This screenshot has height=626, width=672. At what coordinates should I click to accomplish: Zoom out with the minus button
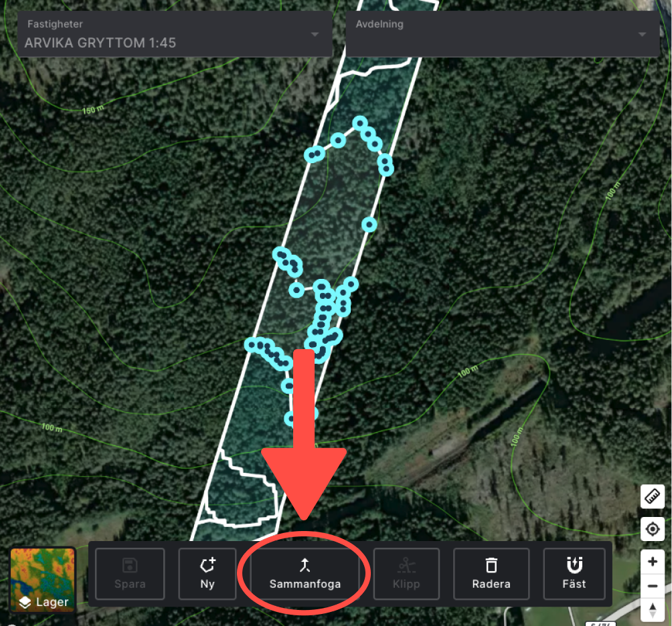point(653,586)
